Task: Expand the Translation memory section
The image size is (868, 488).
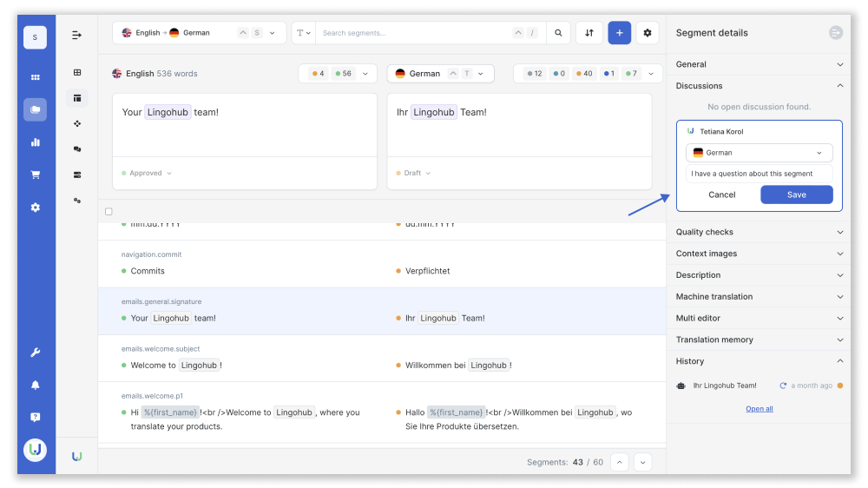Action: tap(759, 340)
